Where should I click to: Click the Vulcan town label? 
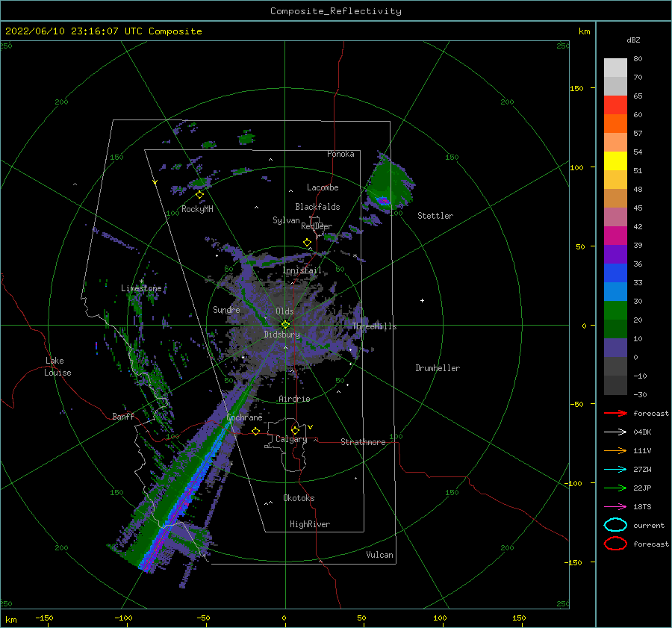coord(379,555)
